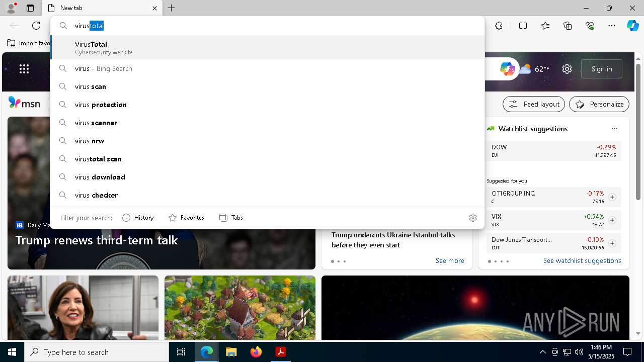Open Personalize feed options
The height and width of the screenshot is (362, 644).
coord(599,104)
